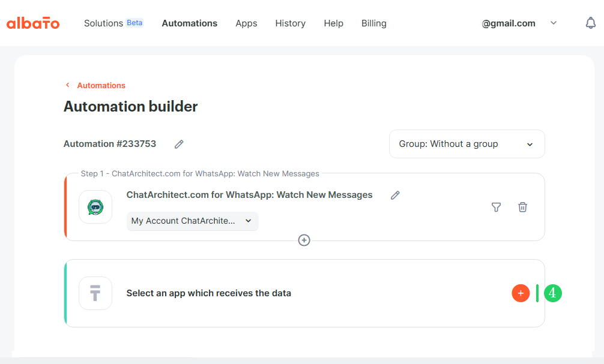Click pencil icon beside Watch New Messages
This screenshot has width=604, height=364.
pos(395,195)
